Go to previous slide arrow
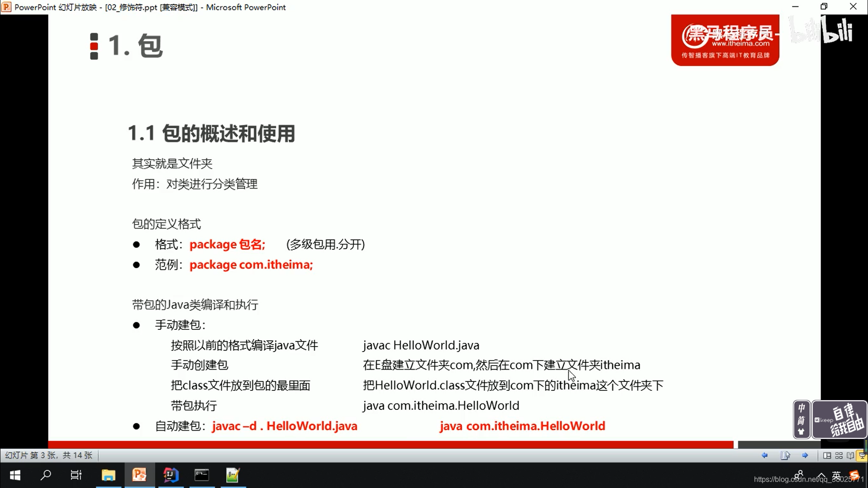The width and height of the screenshot is (868, 488). 764,455
